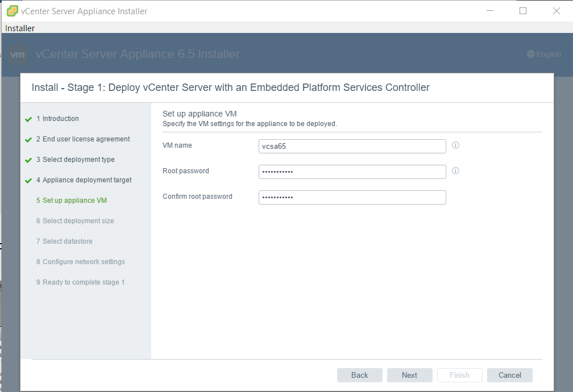Select step 5 Set up appliance VM
The height and width of the screenshot is (392, 573).
click(x=72, y=201)
